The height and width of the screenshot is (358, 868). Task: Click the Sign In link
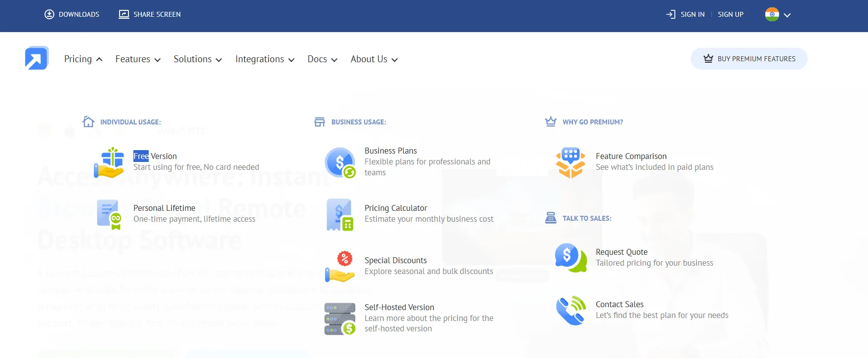[693, 14]
